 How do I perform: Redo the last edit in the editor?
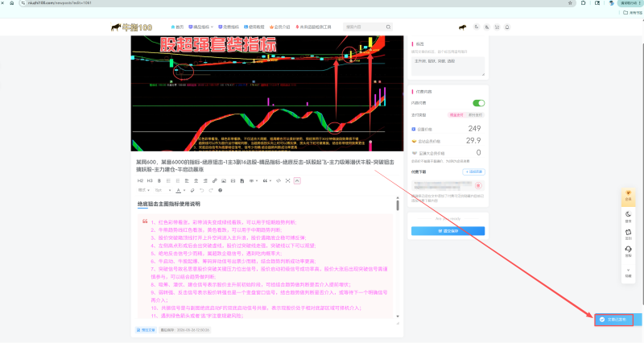click(211, 190)
